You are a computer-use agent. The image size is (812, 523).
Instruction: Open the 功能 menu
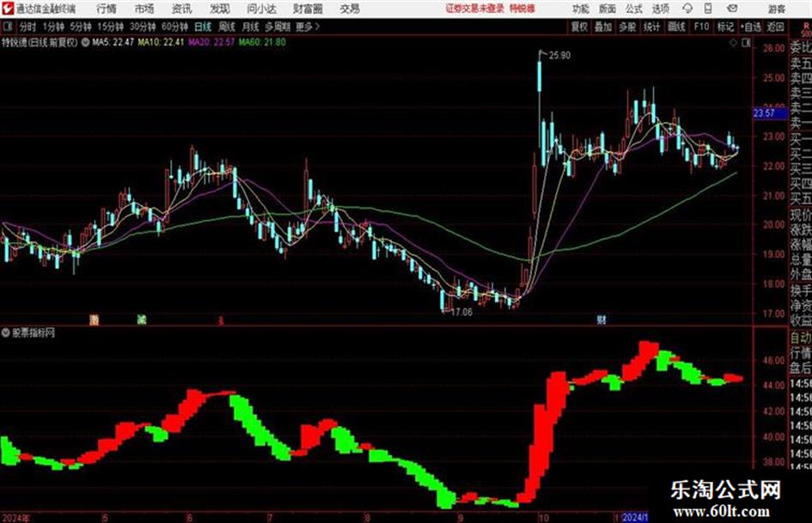581,9
